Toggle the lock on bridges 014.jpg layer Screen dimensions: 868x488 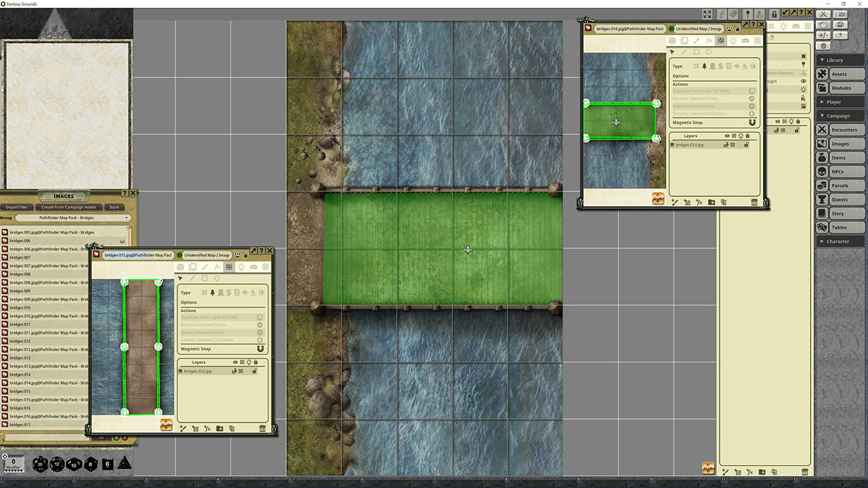pyautogui.click(x=747, y=144)
